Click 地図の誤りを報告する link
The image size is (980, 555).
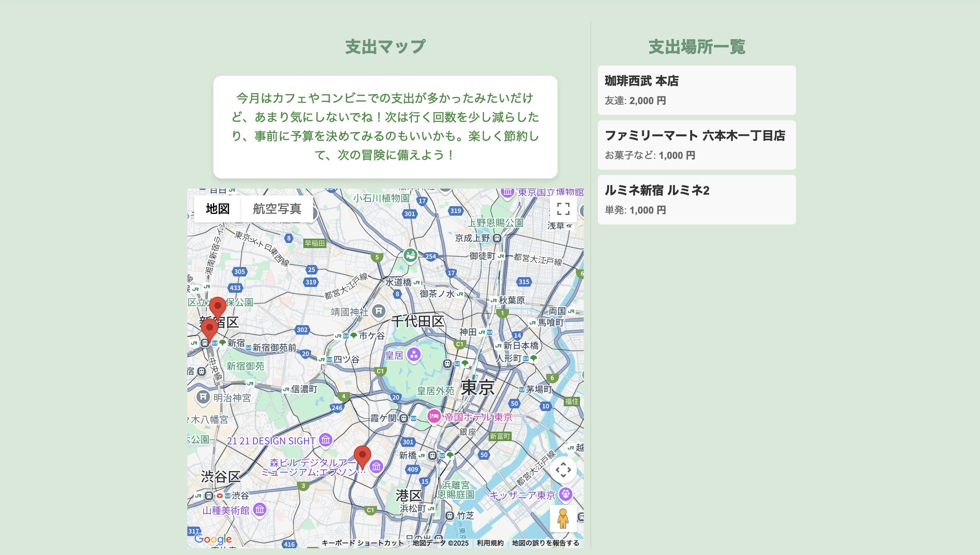(545, 543)
